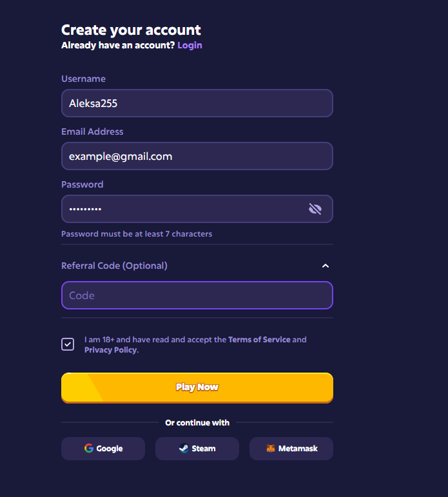The height and width of the screenshot is (497, 448).
Task: Click the Email Address field label
Action: pyautogui.click(x=92, y=132)
